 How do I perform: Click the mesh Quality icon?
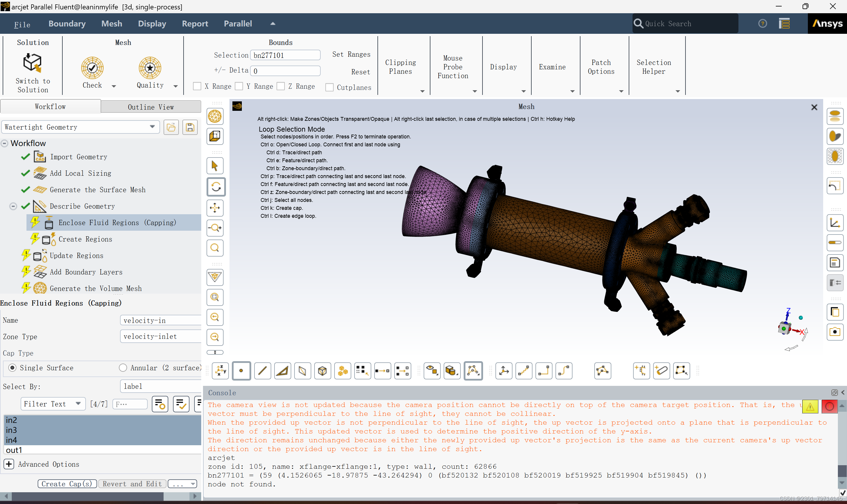coord(150,68)
